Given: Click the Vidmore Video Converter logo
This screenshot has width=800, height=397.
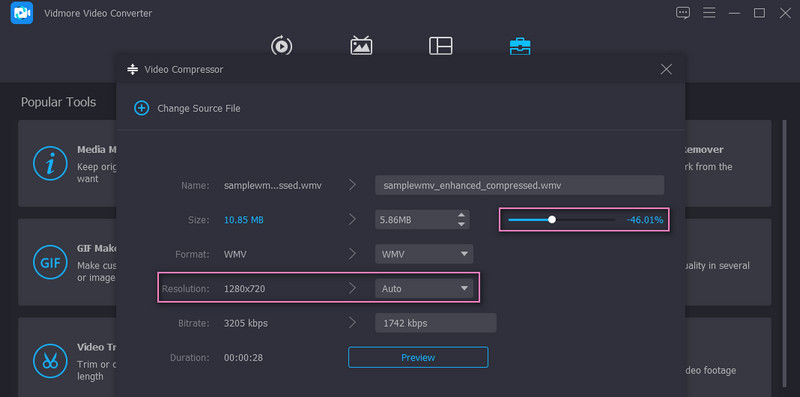Looking at the screenshot, I should (22, 13).
